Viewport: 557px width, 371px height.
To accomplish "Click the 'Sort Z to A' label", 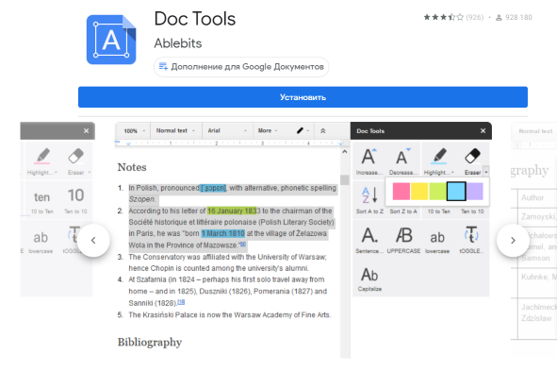I will 404,211.
